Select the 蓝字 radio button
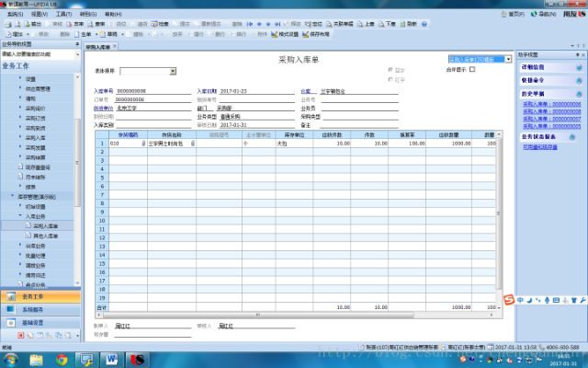The image size is (588, 368). [x=390, y=70]
